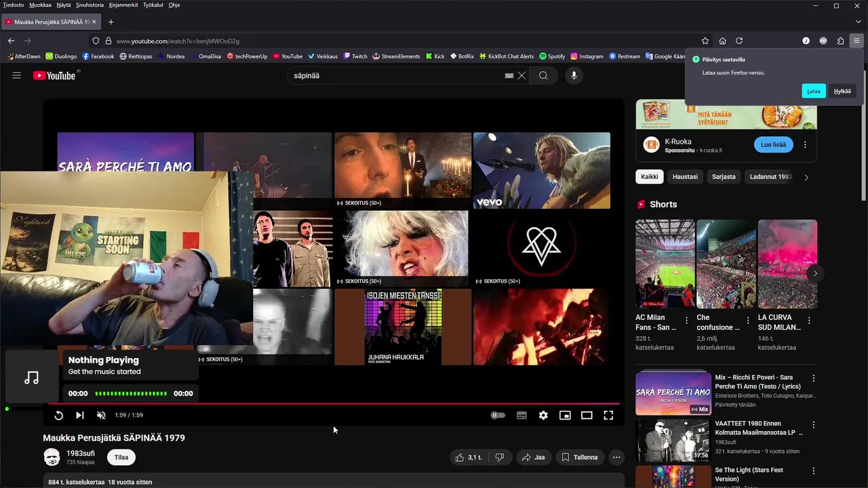Toggle subtitles in the video player
The height and width of the screenshot is (488, 868).
click(x=521, y=415)
